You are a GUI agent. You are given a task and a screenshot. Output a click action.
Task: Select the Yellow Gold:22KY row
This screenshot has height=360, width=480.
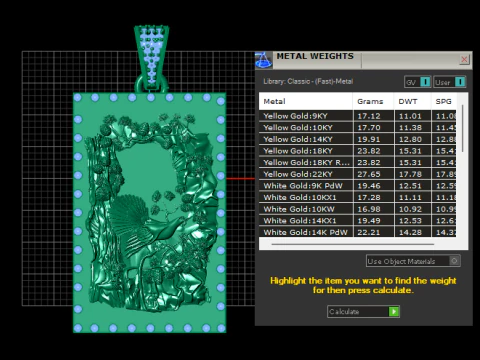[357, 174]
